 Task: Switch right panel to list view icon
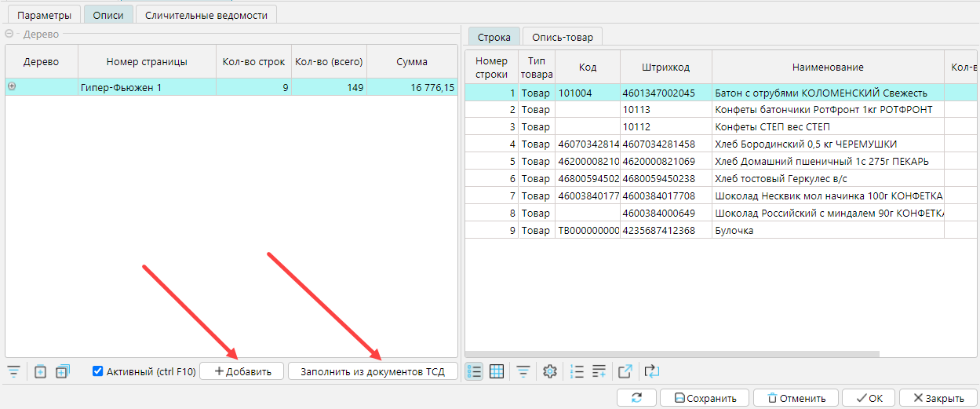tap(475, 371)
